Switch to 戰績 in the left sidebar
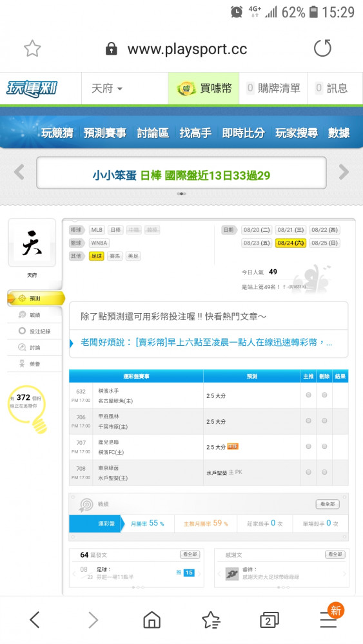Viewport: 363px width, 644px height. click(x=35, y=315)
